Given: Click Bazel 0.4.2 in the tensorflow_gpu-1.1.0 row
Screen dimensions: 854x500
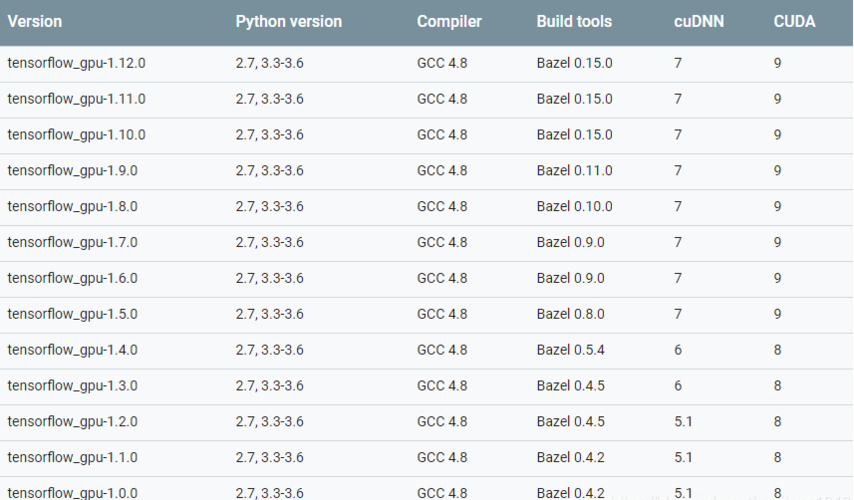Looking at the screenshot, I should tap(570, 458).
